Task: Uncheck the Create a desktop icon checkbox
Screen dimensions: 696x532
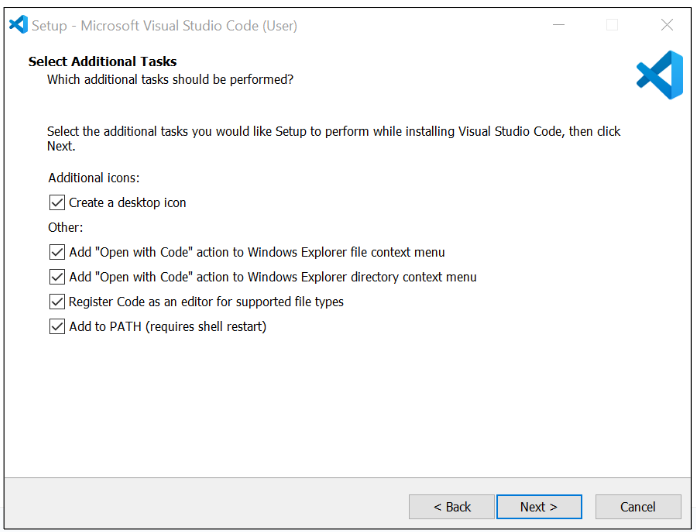Action: click(57, 203)
